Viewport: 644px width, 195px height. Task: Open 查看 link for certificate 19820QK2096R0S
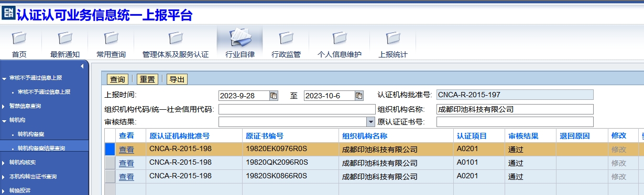click(x=126, y=163)
